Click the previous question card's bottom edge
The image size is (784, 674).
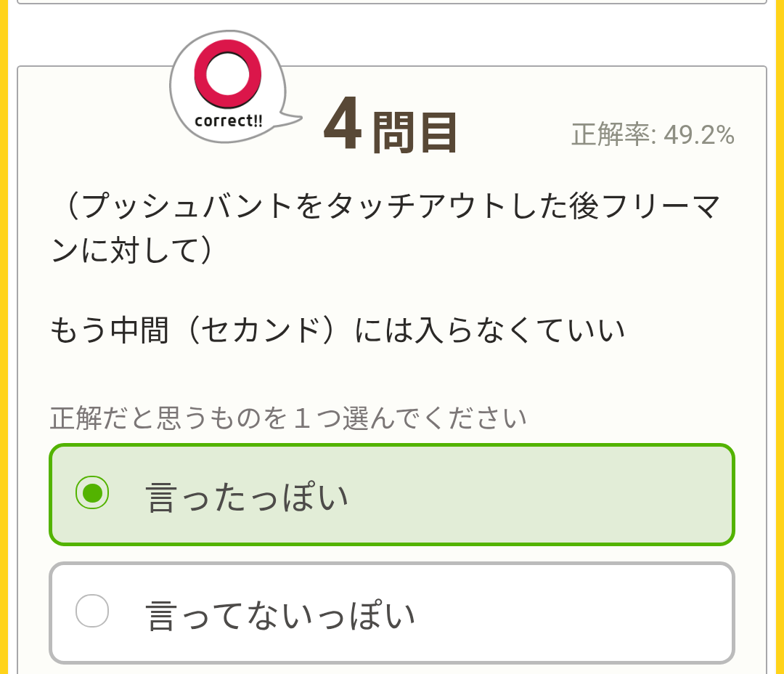click(x=392, y=3)
